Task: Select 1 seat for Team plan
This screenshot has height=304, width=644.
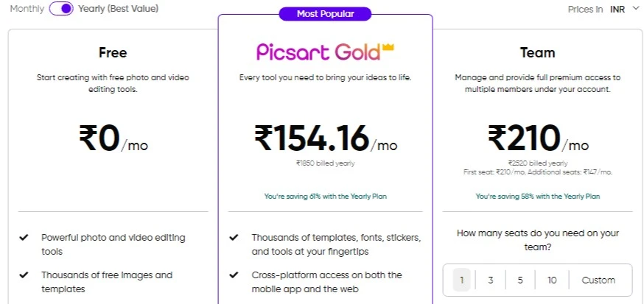Action: tap(462, 280)
